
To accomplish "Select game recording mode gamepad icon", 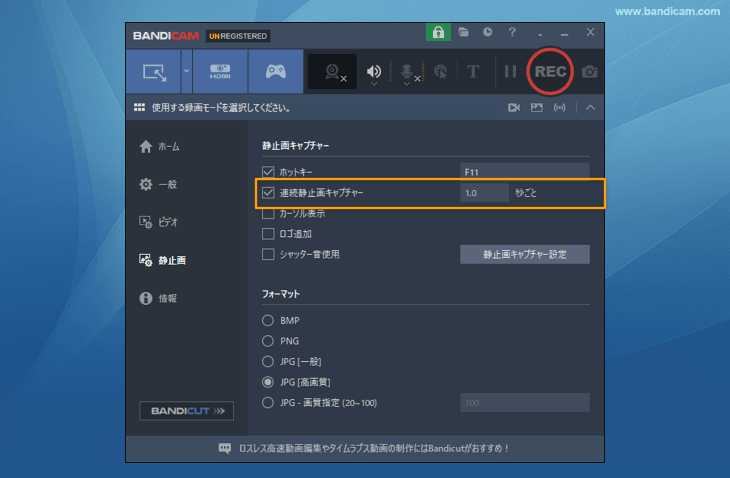I will [276, 72].
